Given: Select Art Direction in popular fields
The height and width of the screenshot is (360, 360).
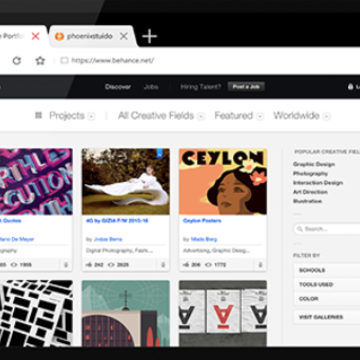Looking at the screenshot, I should pos(310,192).
